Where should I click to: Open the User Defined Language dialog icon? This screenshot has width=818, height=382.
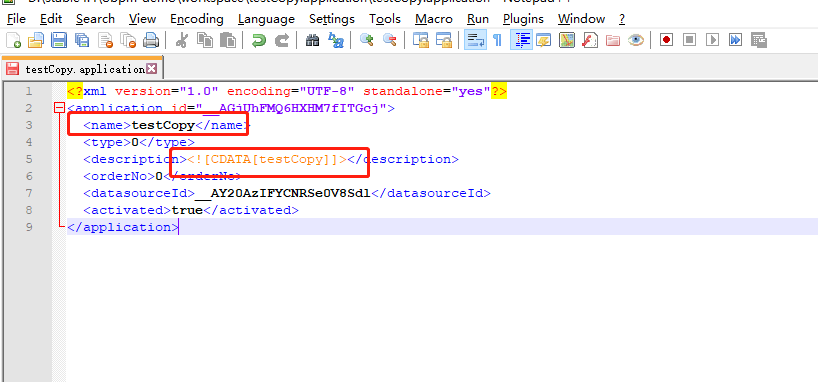pyautogui.click(x=544, y=40)
